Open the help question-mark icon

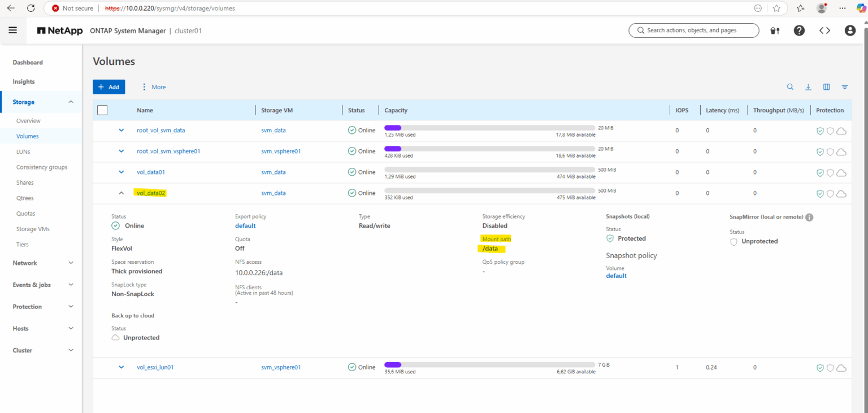(799, 31)
